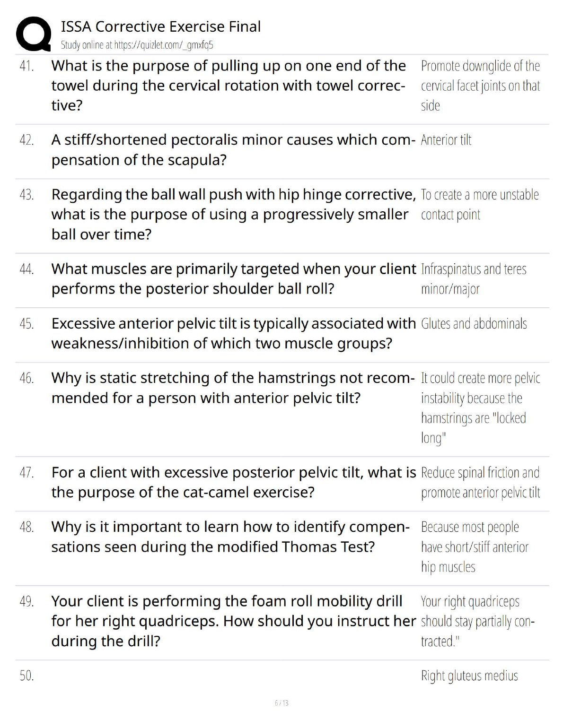This screenshot has width=563, height=728.
Task: Select the answer about cervical facet joint downglide
Action: (480, 86)
